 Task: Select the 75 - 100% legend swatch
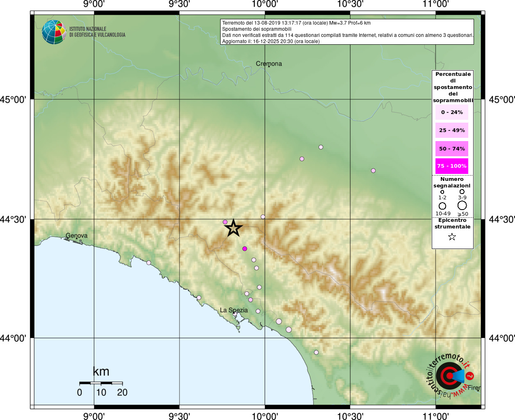coord(452,166)
